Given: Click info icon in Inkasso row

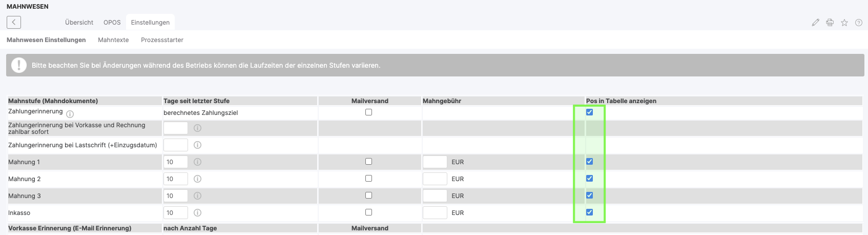Looking at the screenshot, I should (198, 213).
